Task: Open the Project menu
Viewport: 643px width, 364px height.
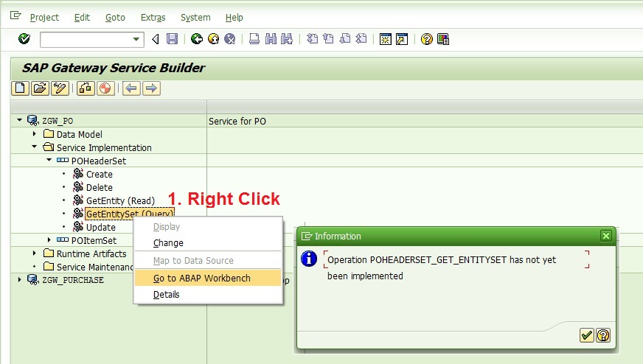Action: [44, 17]
